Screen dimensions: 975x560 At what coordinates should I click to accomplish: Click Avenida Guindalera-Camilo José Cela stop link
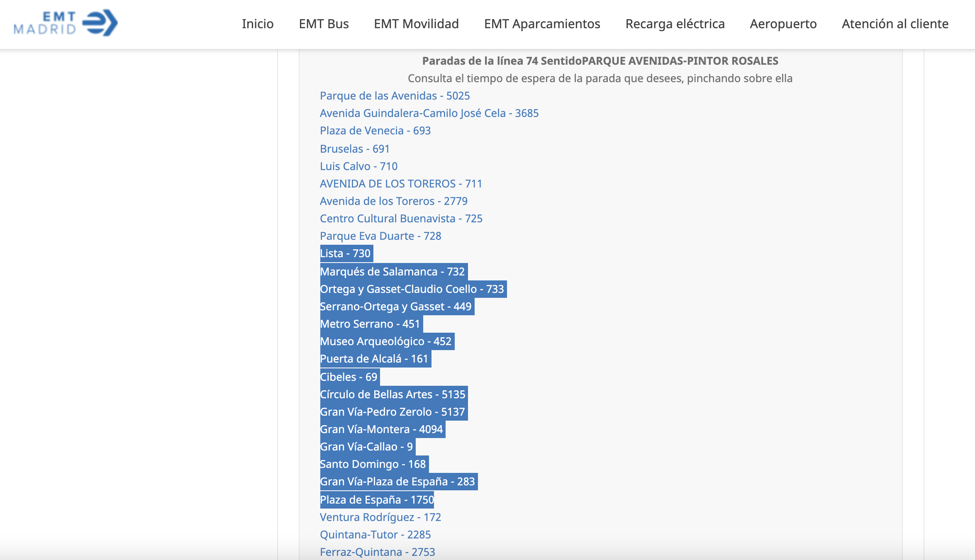429,113
